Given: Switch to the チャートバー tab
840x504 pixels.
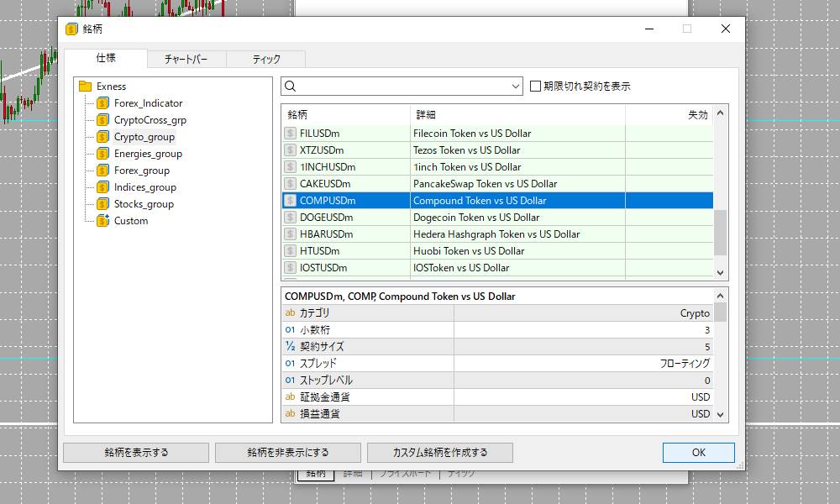Looking at the screenshot, I should click(186, 59).
